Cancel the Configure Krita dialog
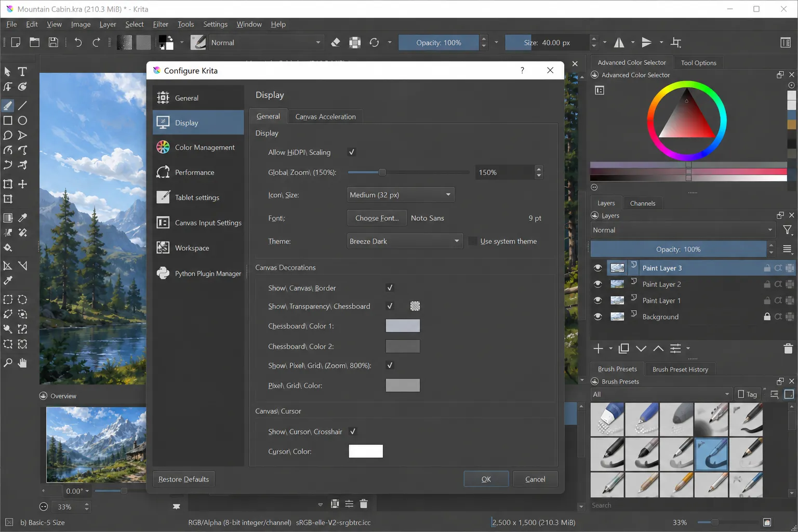The height and width of the screenshot is (532, 798). pos(535,479)
